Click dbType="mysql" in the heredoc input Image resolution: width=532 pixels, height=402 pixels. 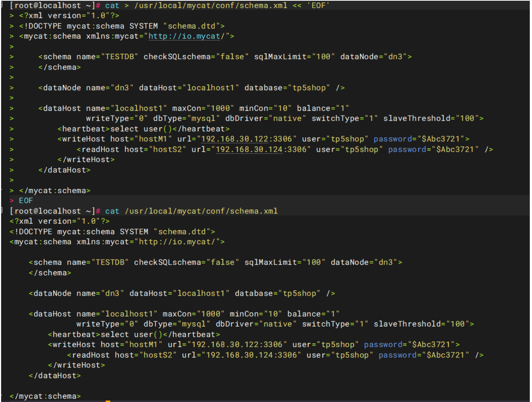[x=187, y=118]
